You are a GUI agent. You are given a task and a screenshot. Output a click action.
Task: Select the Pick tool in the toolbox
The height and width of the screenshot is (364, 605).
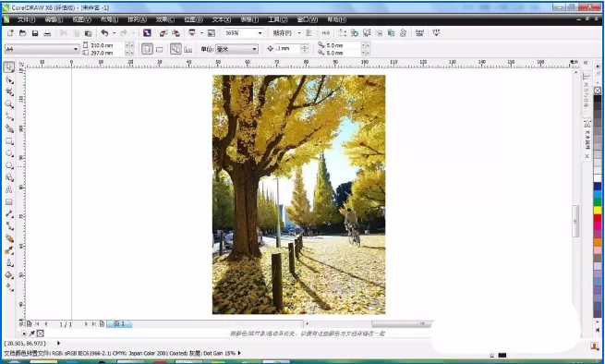(x=9, y=67)
